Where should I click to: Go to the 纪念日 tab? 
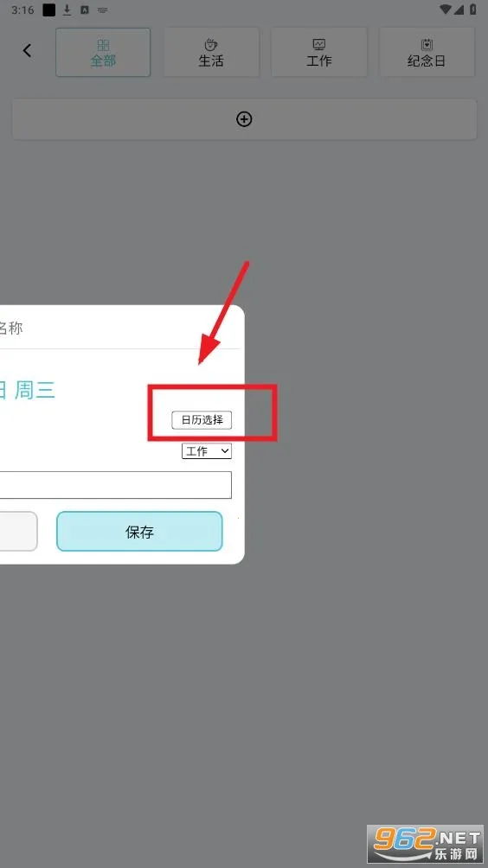pos(427,53)
